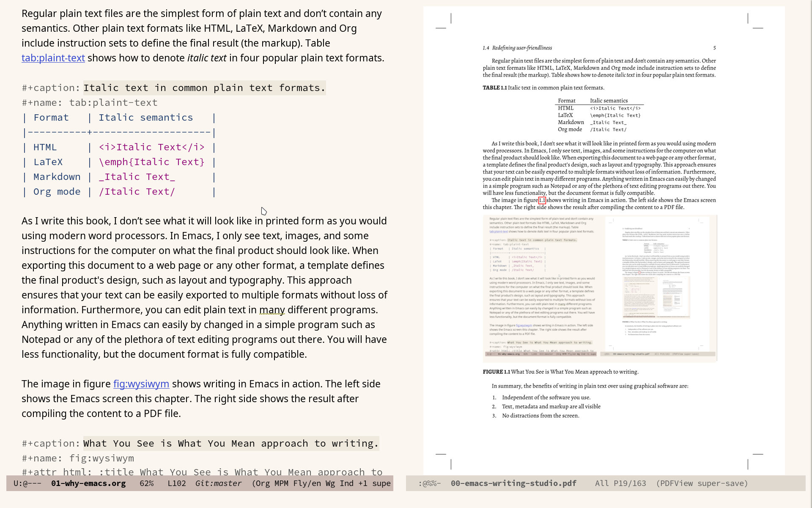
Task: Click the 00-emacs-writing-studio.pdf buffer name
Action: click(513, 483)
